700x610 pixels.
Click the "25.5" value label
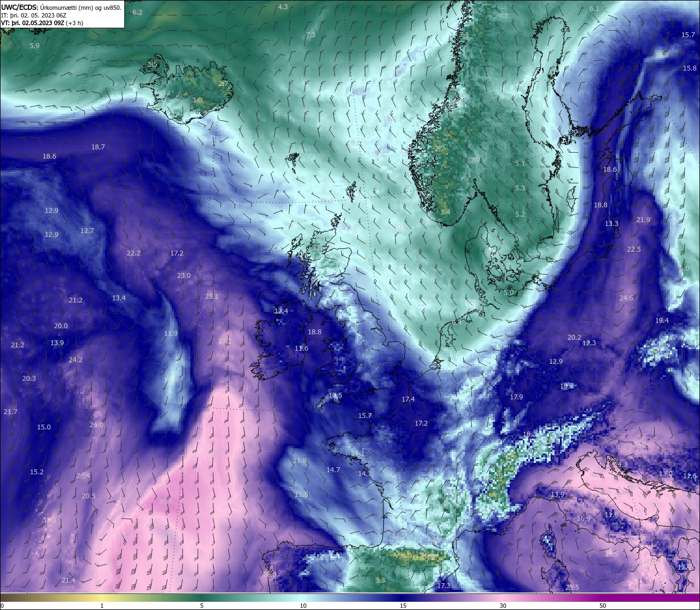tap(572, 588)
